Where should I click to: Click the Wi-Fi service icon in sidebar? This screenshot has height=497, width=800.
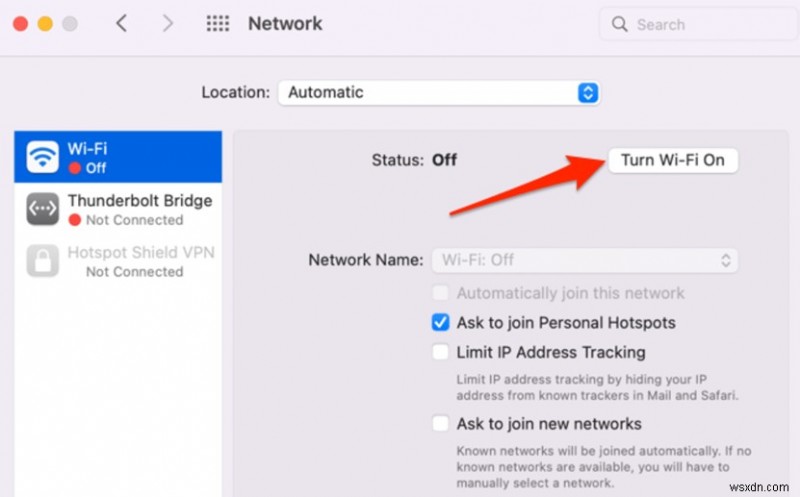click(x=42, y=157)
